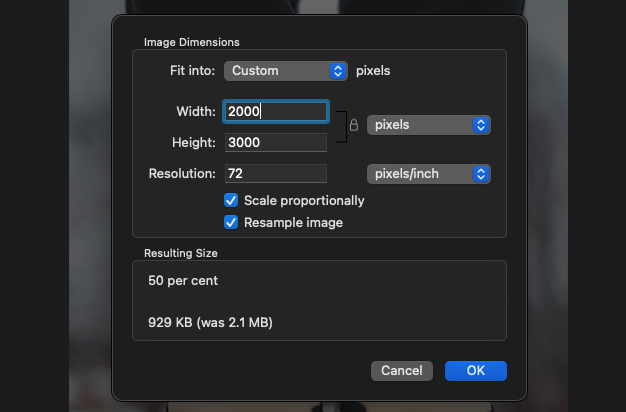Click the Resolution: label
Image resolution: width=626 pixels, height=412 pixels.
(x=182, y=174)
